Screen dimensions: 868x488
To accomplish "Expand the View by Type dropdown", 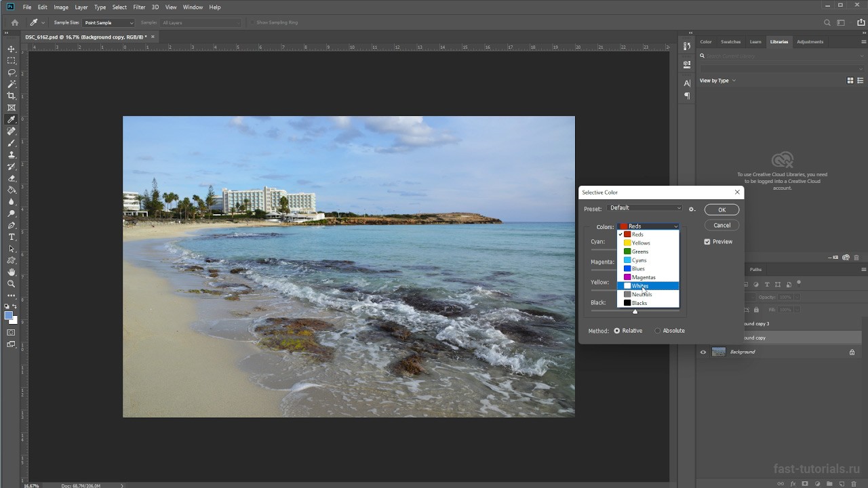I will [717, 81].
